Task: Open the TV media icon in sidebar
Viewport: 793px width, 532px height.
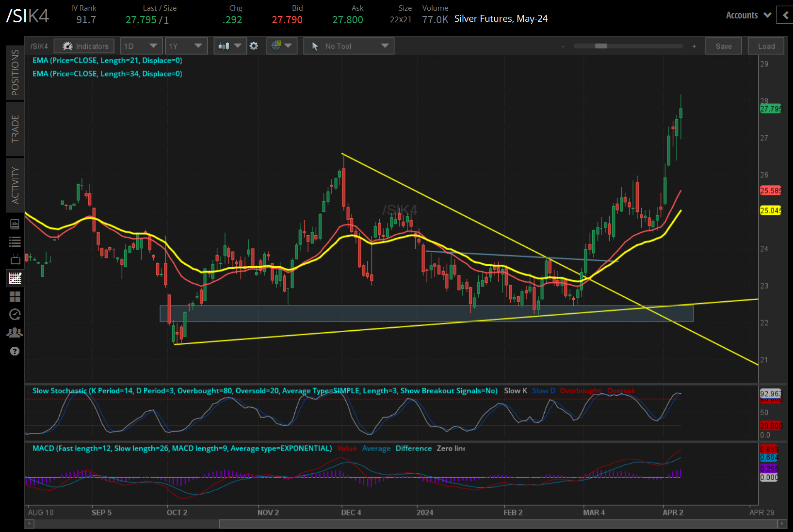Action: (x=15, y=260)
